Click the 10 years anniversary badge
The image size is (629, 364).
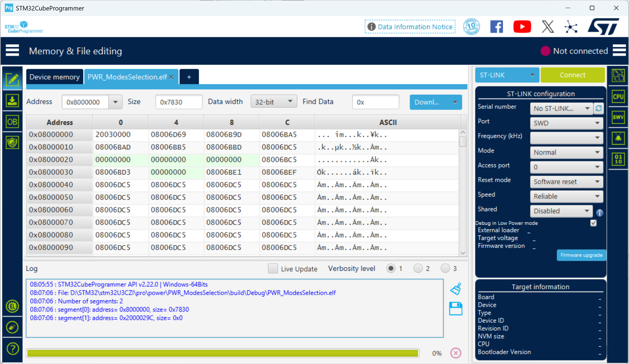coord(472,27)
